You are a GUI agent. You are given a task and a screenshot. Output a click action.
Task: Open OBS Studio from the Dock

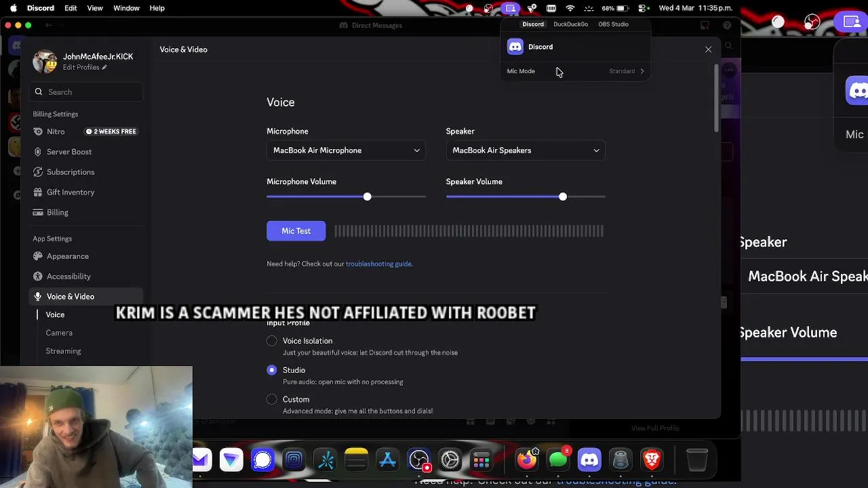[x=419, y=460]
